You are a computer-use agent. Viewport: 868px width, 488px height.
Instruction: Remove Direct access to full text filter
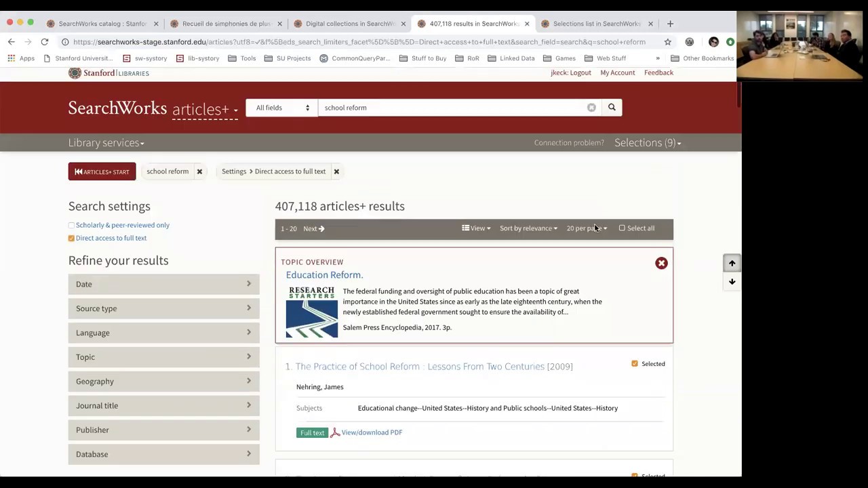click(x=336, y=171)
